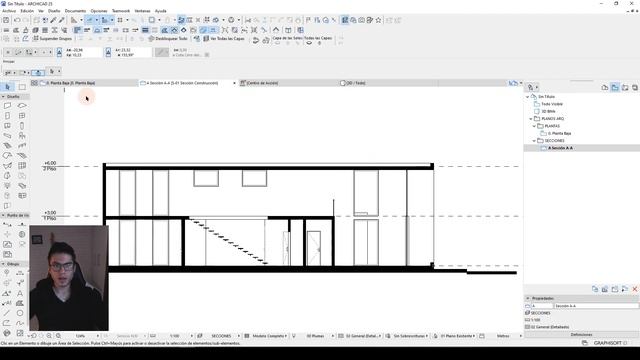Open the Documento menu
640x360 pixels.
click(76, 11)
